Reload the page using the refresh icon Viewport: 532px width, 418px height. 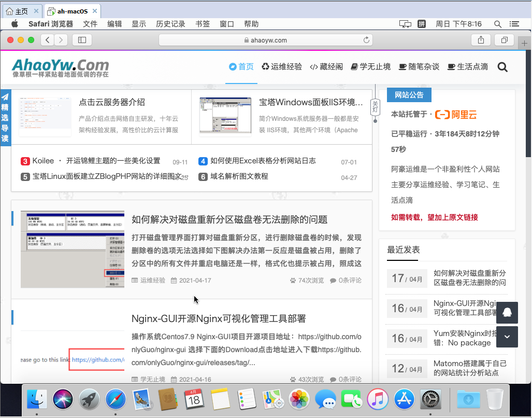(x=367, y=40)
